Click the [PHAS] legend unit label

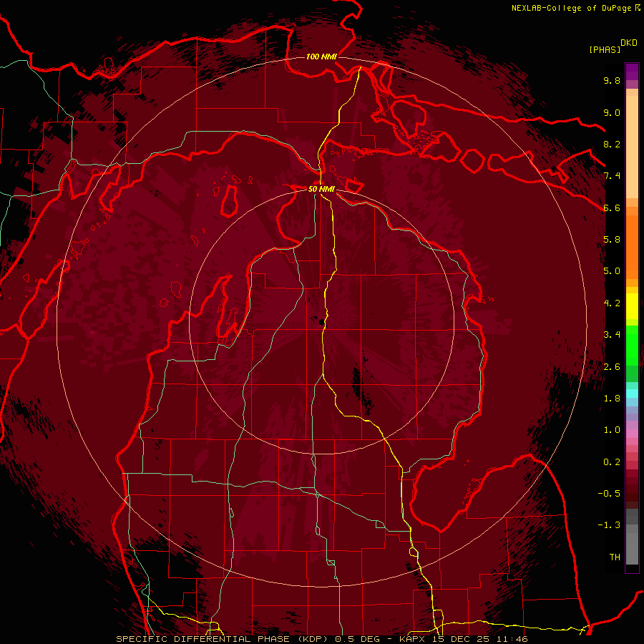[x=605, y=50]
